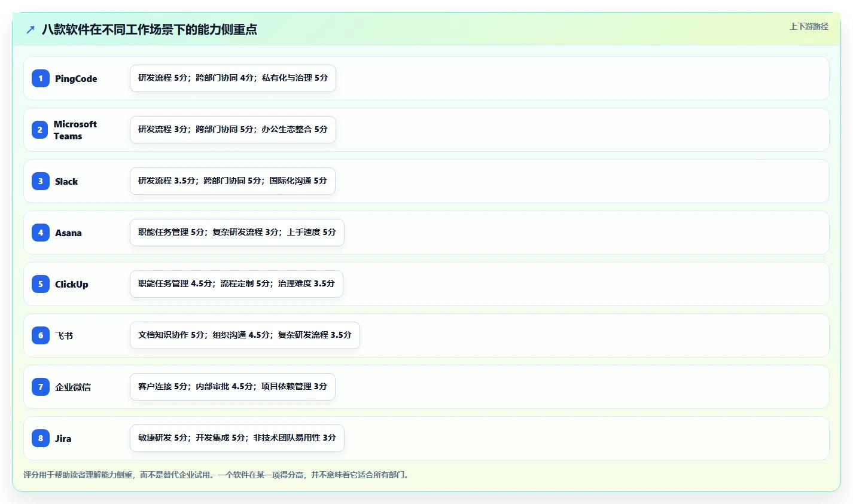Screen dimensions: 853x504
Task: Click the chip starting with 研发流程 5分
Action: 233,78
